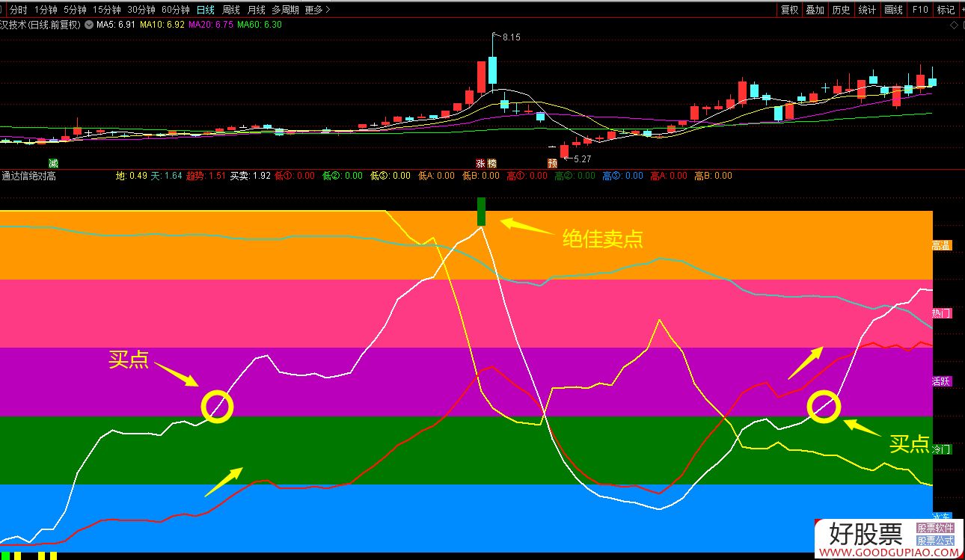965x560 pixels.
Task: Click the 叠加 overlay button
Action: tap(815, 10)
